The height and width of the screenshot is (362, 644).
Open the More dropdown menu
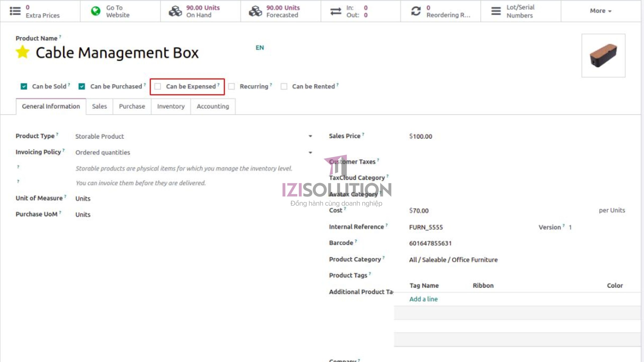click(600, 11)
